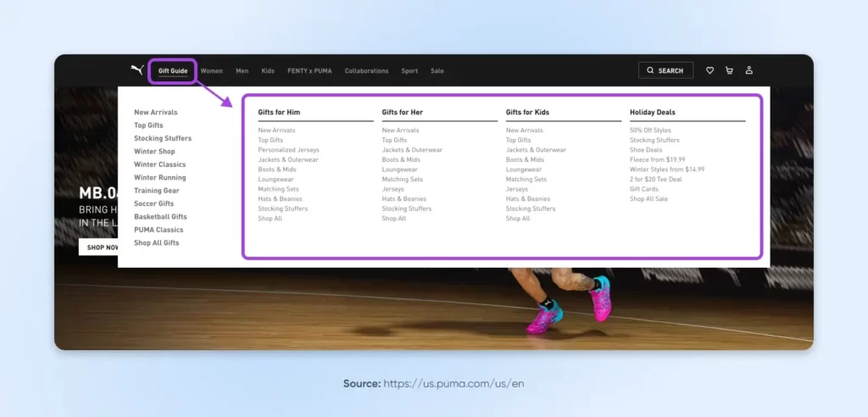Image resolution: width=868 pixels, height=417 pixels.
Task: Open Gifts for Him heading
Action: click(279, 112)
